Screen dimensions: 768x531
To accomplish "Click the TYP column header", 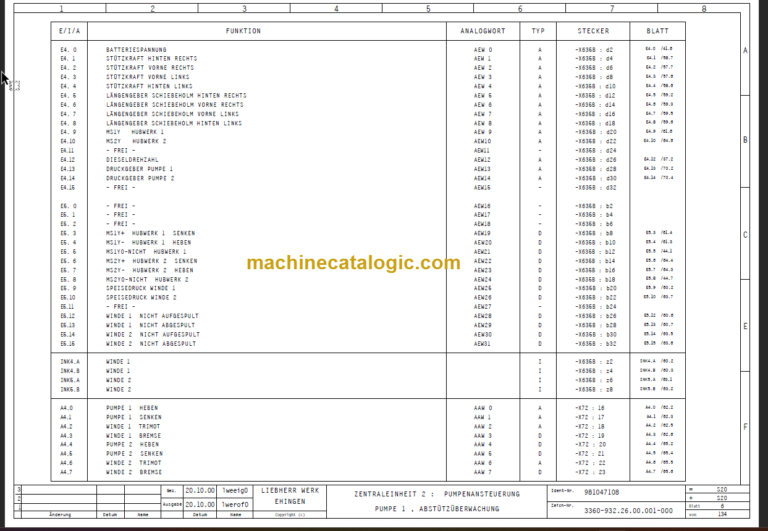I will tap(538, 31).
